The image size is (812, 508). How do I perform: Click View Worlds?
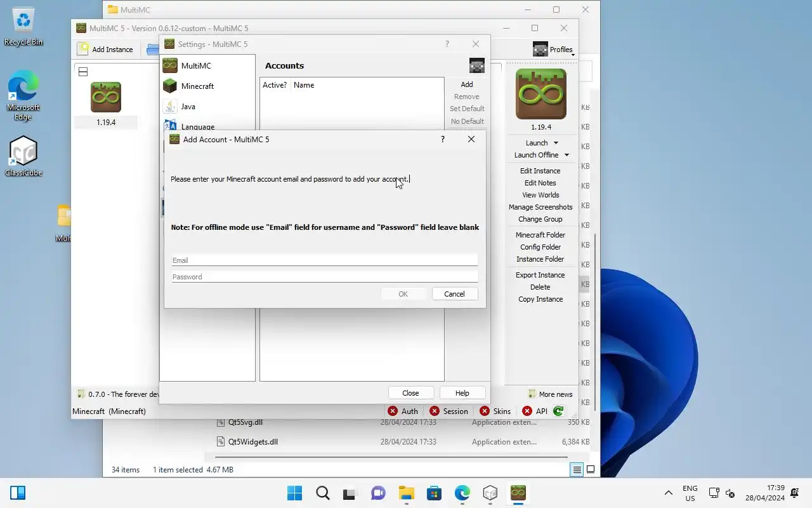click(540, 195)
